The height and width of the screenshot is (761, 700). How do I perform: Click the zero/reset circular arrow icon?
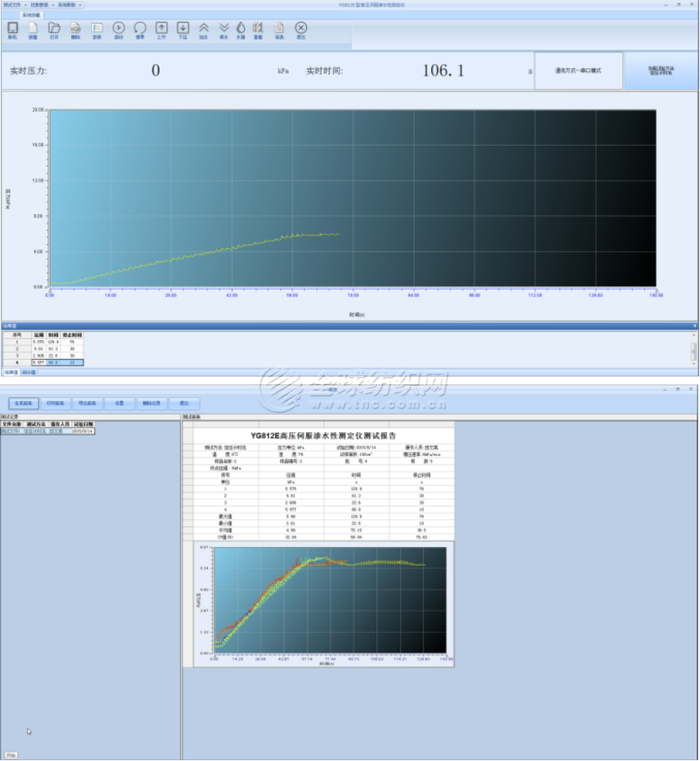point(140,30)
